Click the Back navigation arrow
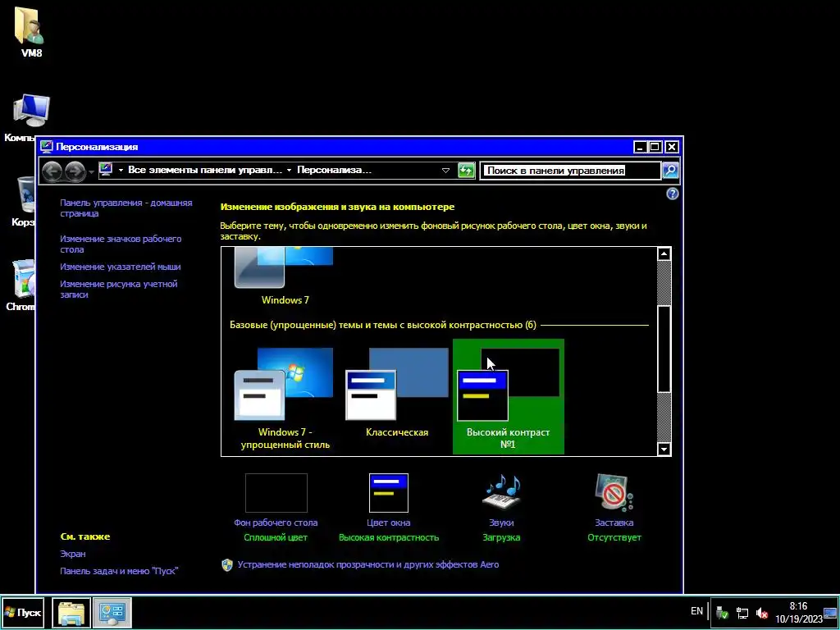 tap(52, 171)
